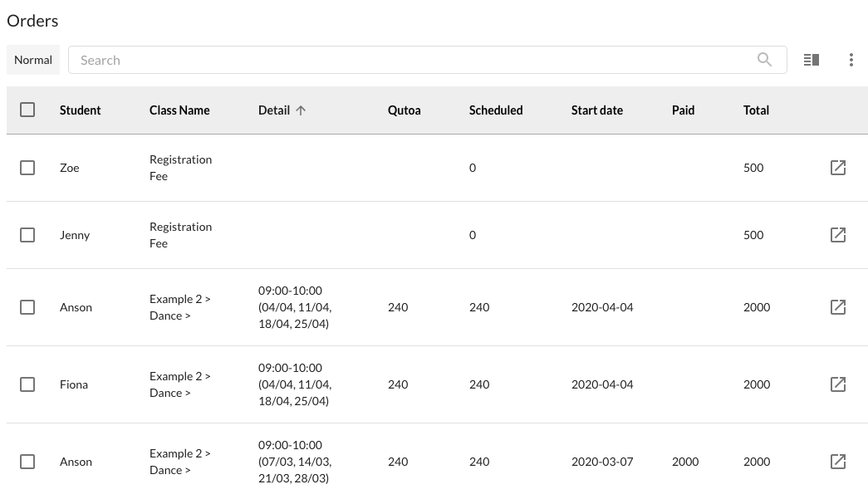Open the Anson 2020-04-04 order link icon
The width and height of the screenshot is (868, 499).
(838, 307)
